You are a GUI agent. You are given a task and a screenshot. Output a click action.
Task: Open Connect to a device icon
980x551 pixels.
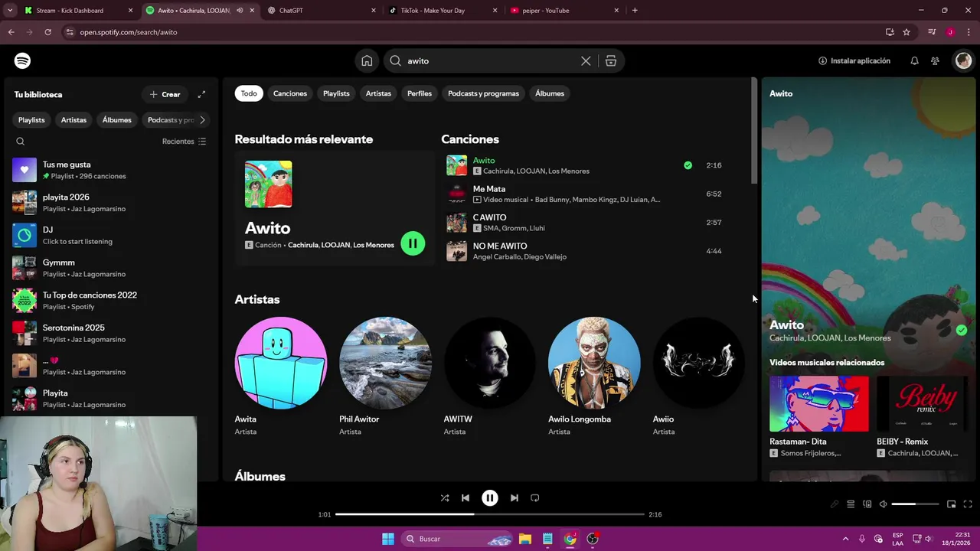pyautogui.click(x=867, y=504)
